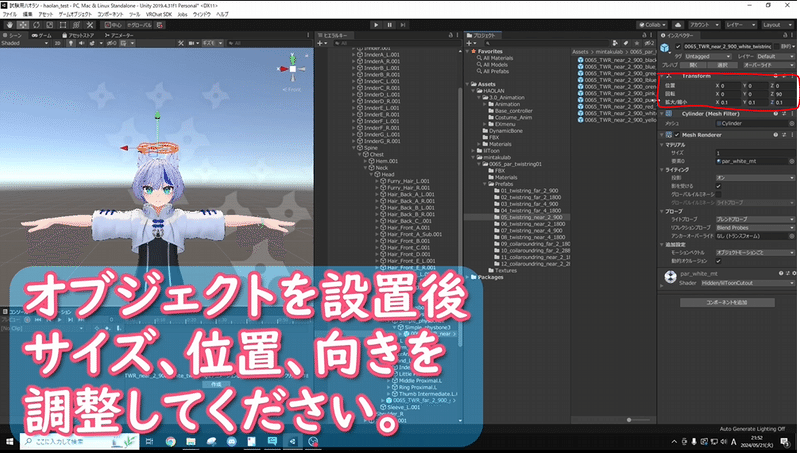The width and height of the screenshot is (800, 453).
Task: Open the VRChat SDK menu
Action: [x=159, y=14]
